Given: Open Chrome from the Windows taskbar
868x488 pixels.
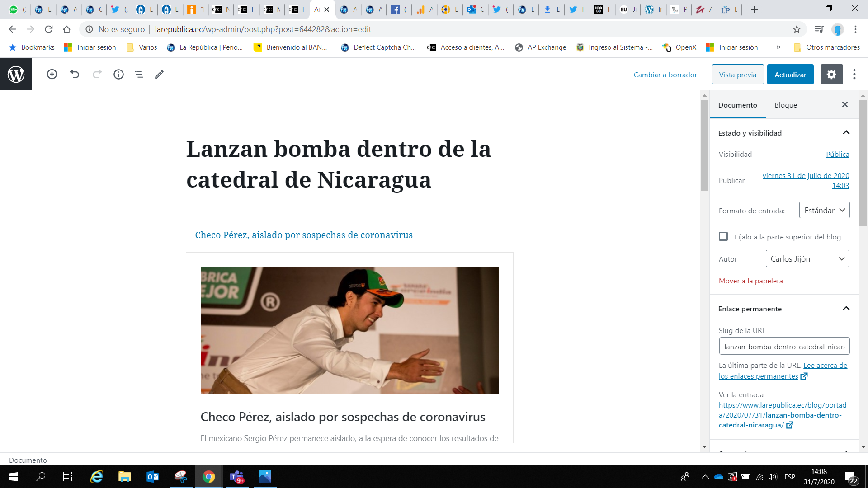Looking at the screenshot, I should click(x=208, y=477).
